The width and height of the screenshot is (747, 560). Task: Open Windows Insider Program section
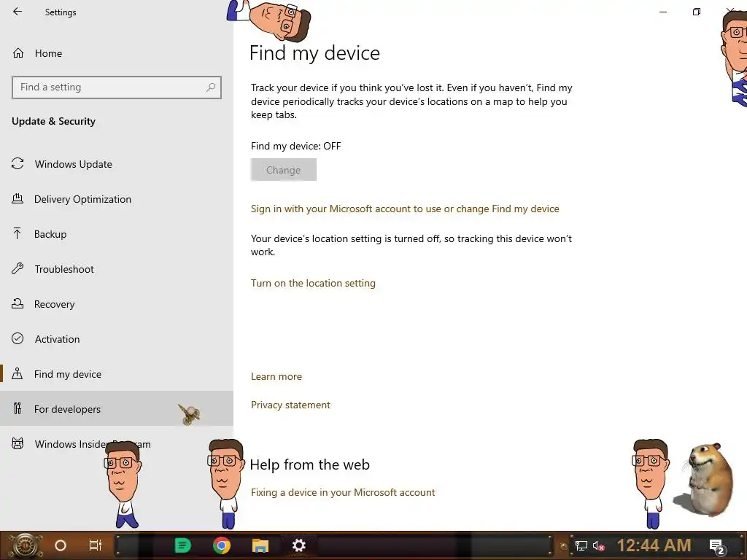(x=116, y=444)
